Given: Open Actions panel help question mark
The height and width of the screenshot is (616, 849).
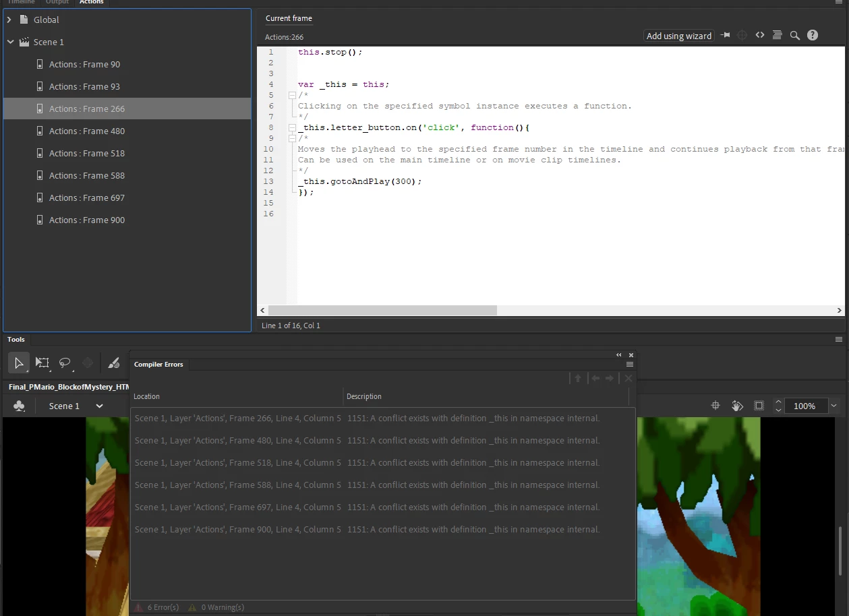Looking at the screenshot, I should (813, 35).
